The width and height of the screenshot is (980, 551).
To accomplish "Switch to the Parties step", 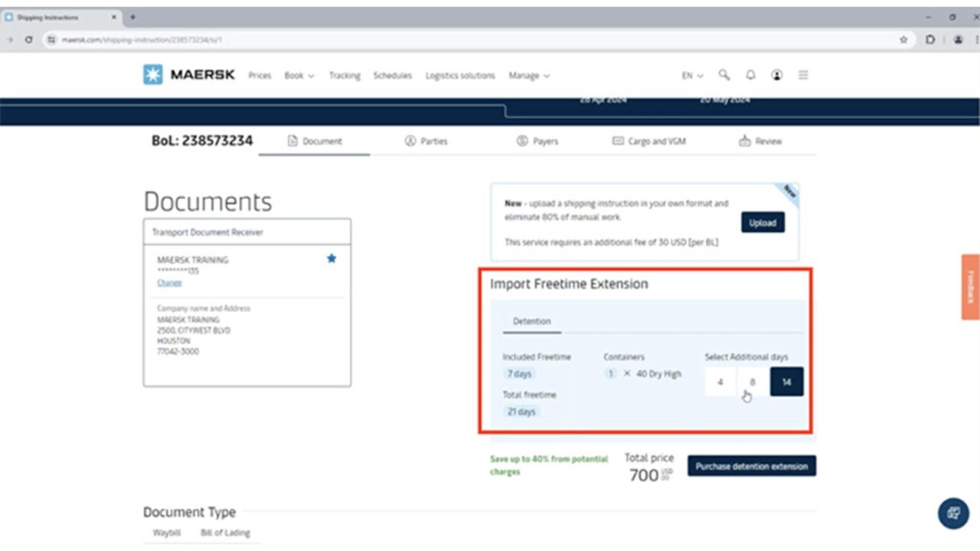I will [426, 142].
